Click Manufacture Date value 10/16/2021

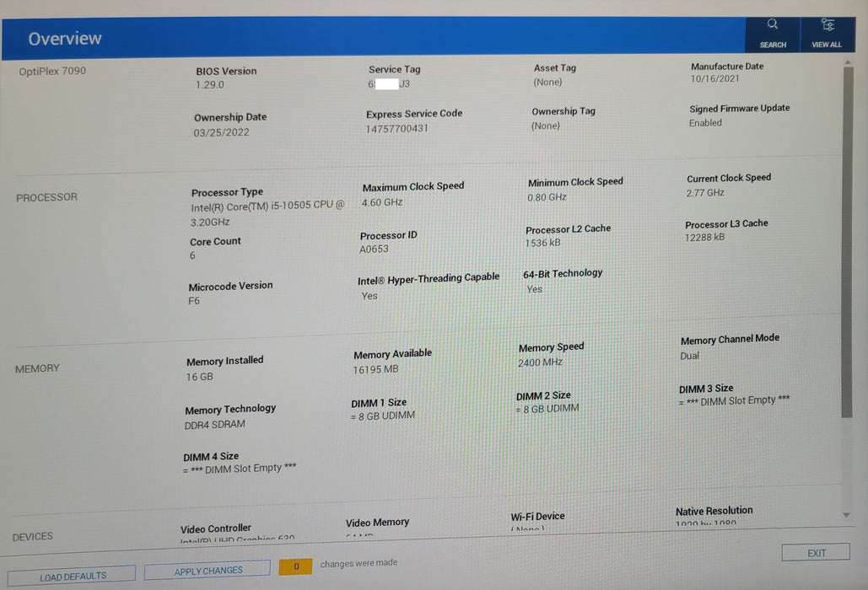point(714,78)
